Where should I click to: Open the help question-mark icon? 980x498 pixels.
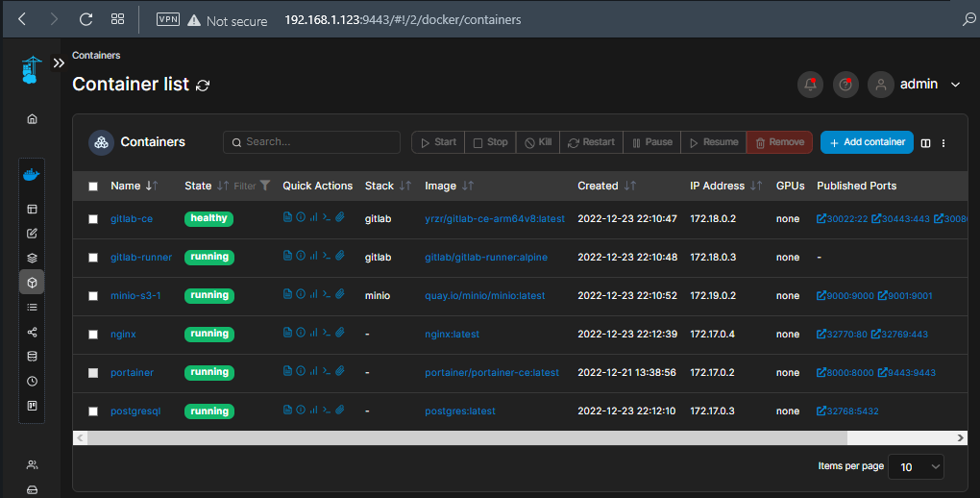845,85
